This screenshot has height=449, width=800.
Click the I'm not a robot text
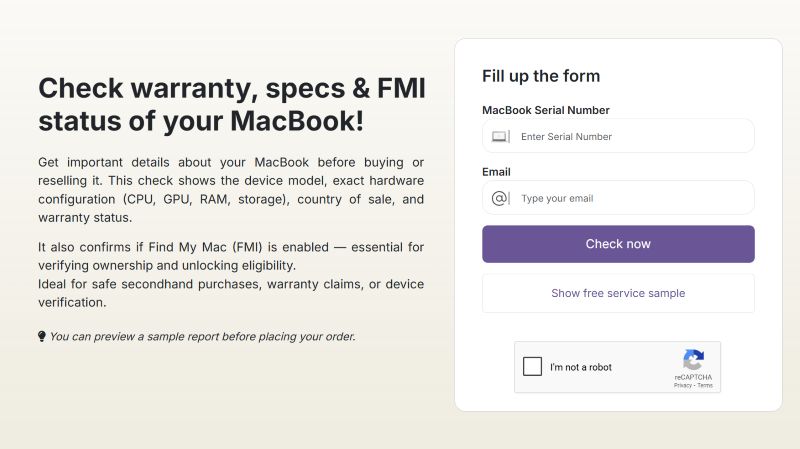[581, 367]
